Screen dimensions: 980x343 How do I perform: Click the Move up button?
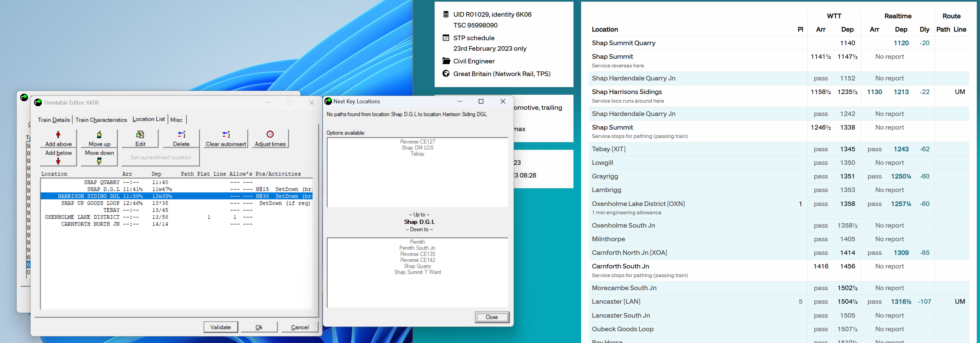[x=99, y=139]
